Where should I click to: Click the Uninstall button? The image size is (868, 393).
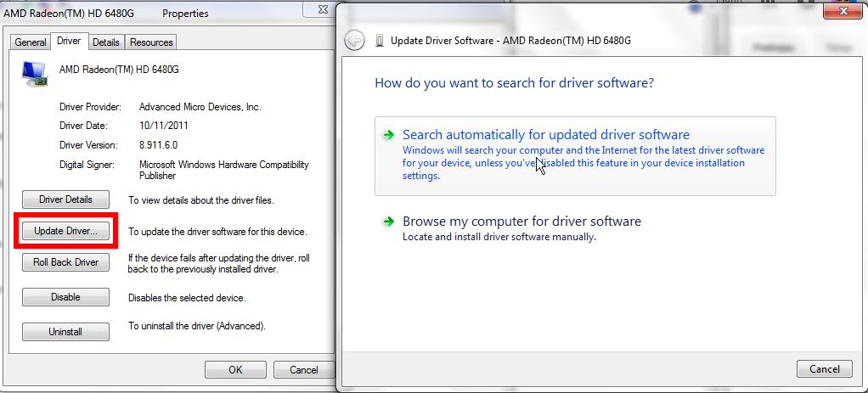pyautogui.click(x=66, y=332)
